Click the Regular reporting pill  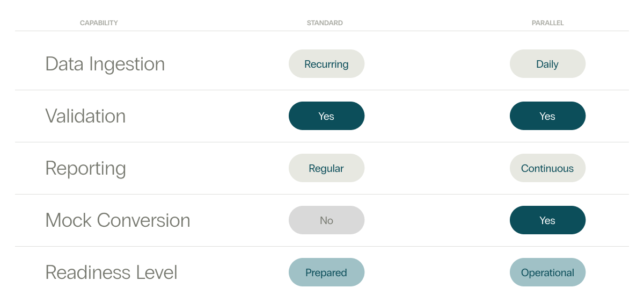[x=326, y=168]
